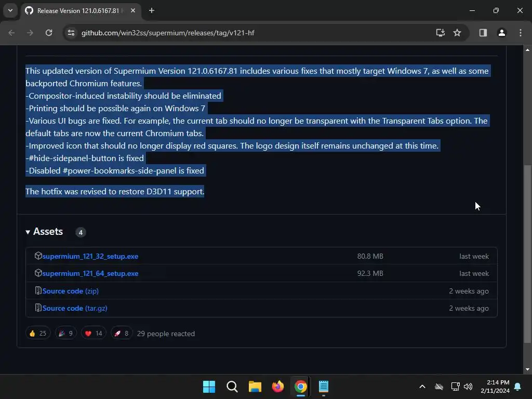This screenshot has width=532, height=399.
Task: Click '-Printing should be possible again on Windows 7' line
Action: pos(115,108)
